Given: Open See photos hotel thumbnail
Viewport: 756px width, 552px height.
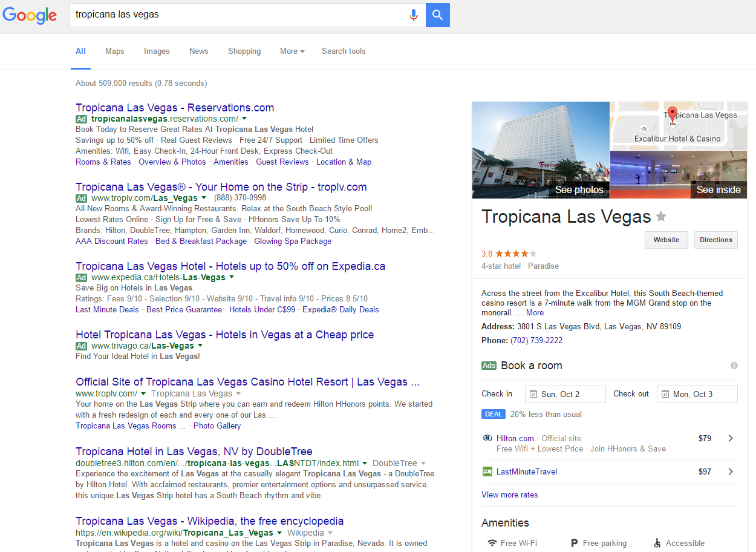Looking at the screenshot, I should 541,150.
